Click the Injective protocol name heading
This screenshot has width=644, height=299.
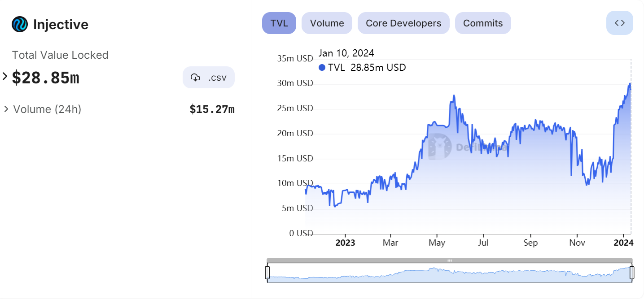61,25
